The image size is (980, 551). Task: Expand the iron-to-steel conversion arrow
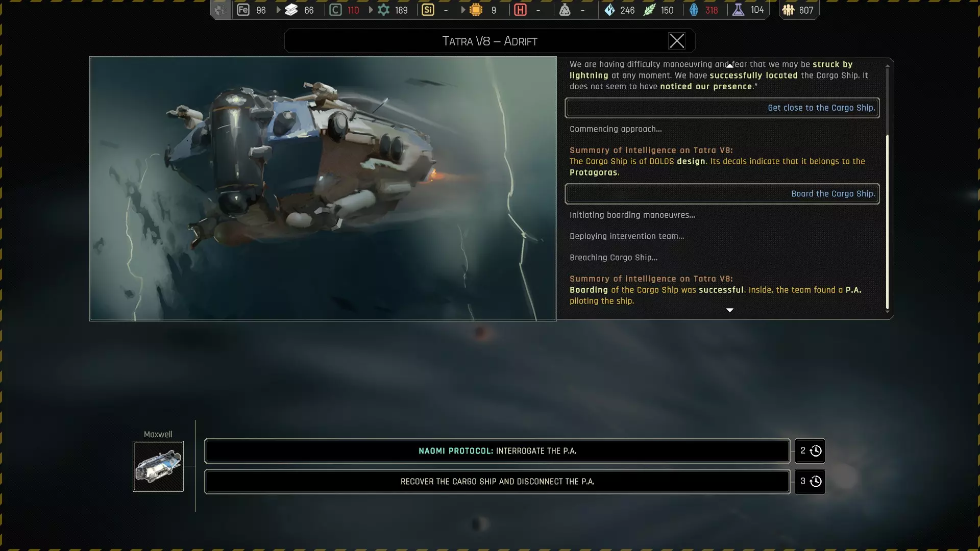point(278,10)
